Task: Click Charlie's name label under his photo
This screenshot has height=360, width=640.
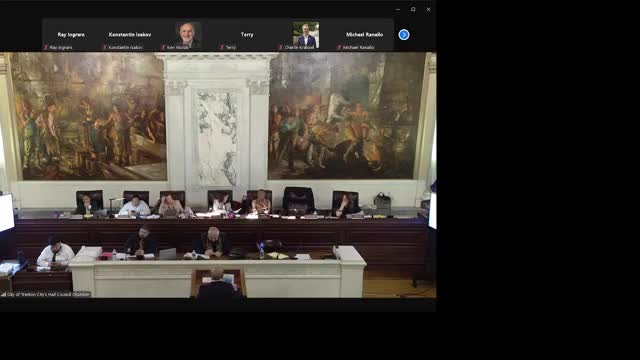Action: click(299, 47)
